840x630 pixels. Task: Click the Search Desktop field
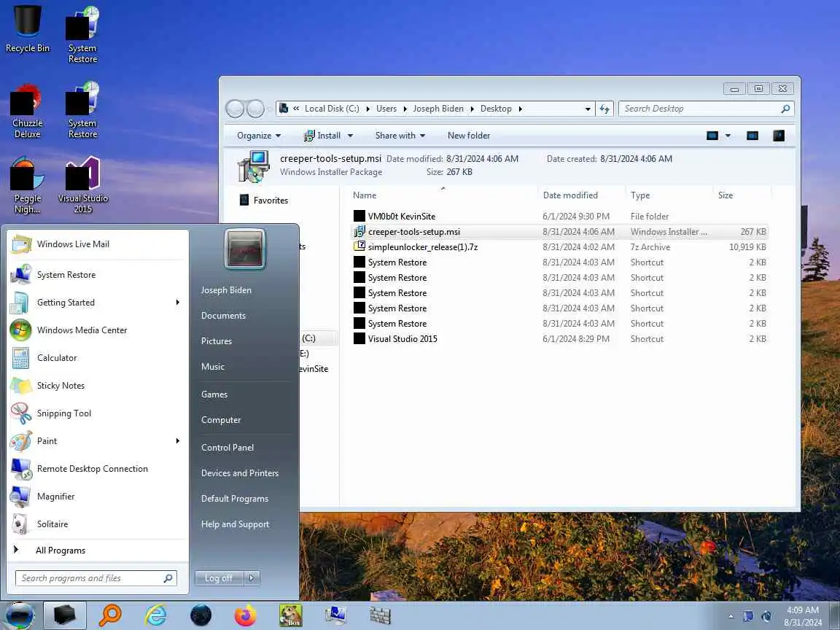click(706, 109)
